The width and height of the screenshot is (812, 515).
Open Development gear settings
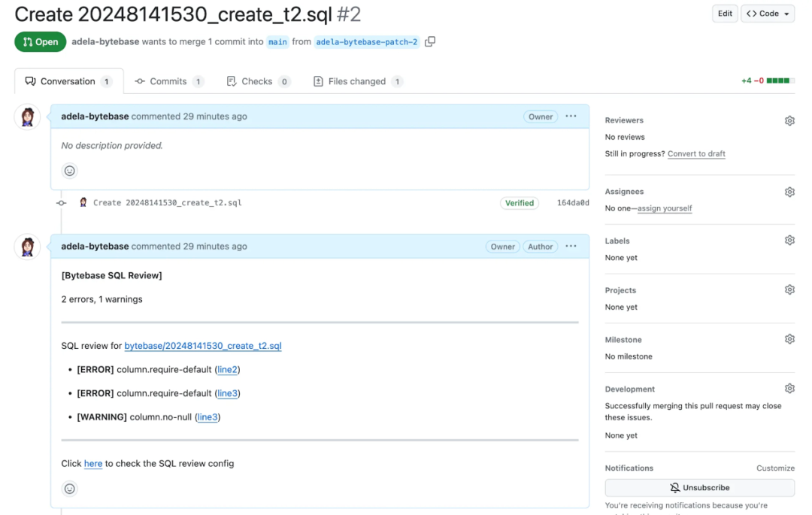click(x=789, y=388)
